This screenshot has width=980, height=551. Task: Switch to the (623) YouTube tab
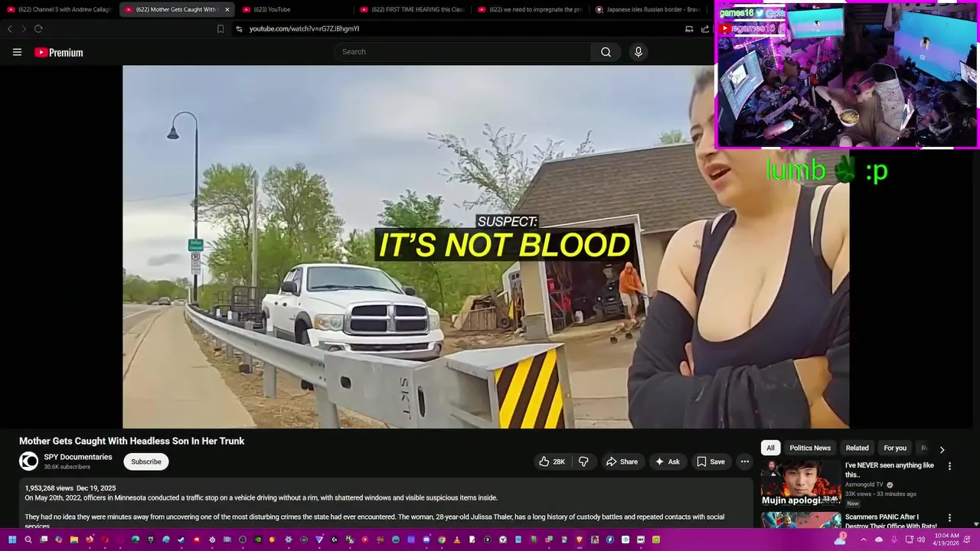coord(296,9)
